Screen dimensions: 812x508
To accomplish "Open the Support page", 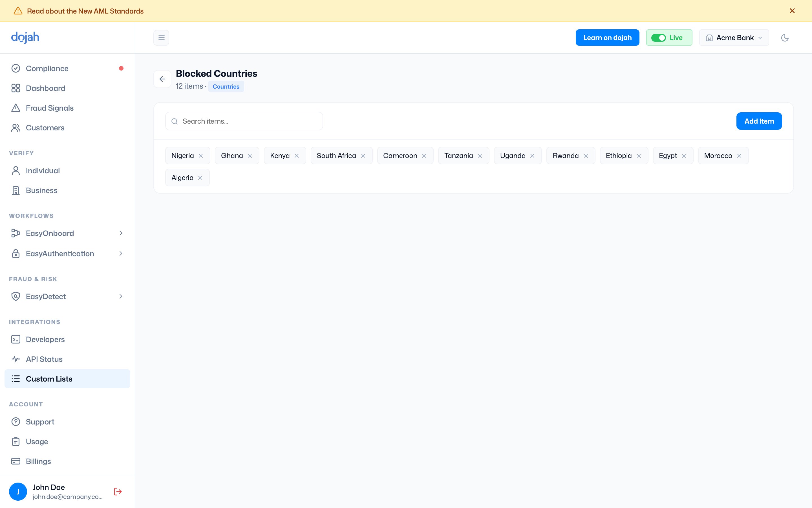I will (x=67, y=422).
